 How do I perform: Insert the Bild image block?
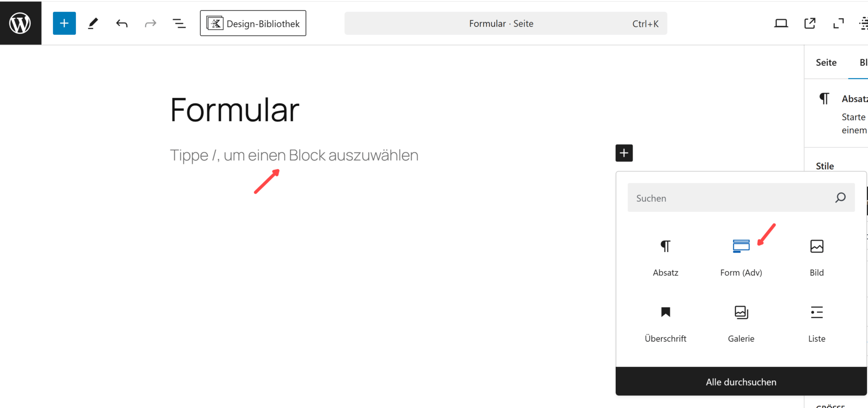coord(816,256)
